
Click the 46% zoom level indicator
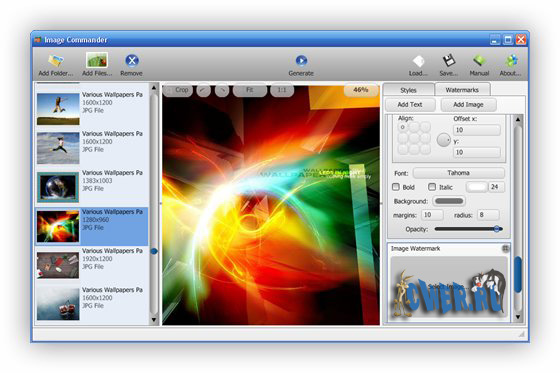(x=361, y=90)
